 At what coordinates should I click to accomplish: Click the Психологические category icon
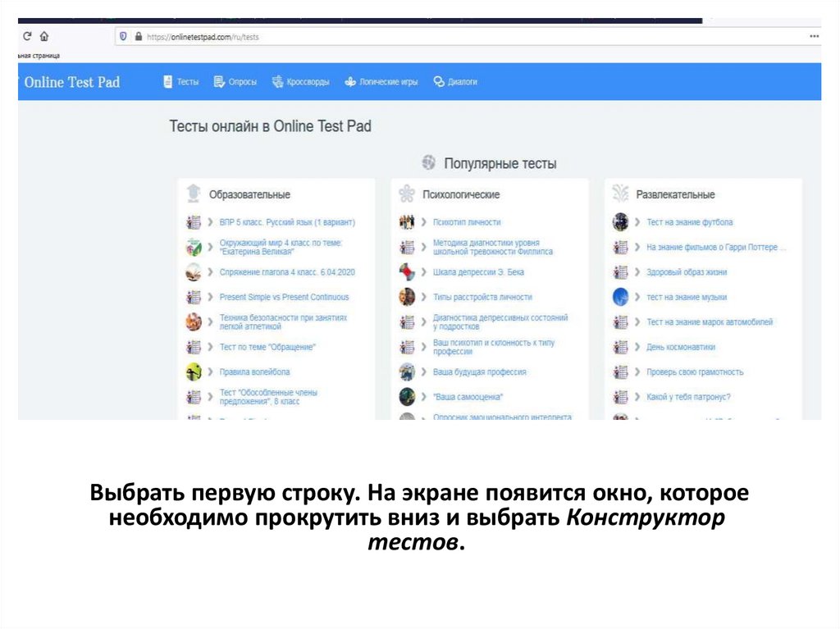point(407,194)
